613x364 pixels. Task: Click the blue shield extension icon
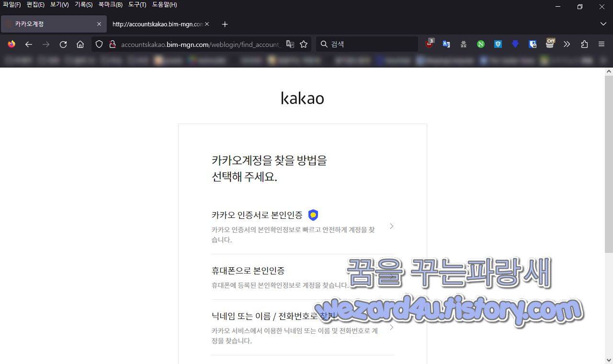click(498, 44)
